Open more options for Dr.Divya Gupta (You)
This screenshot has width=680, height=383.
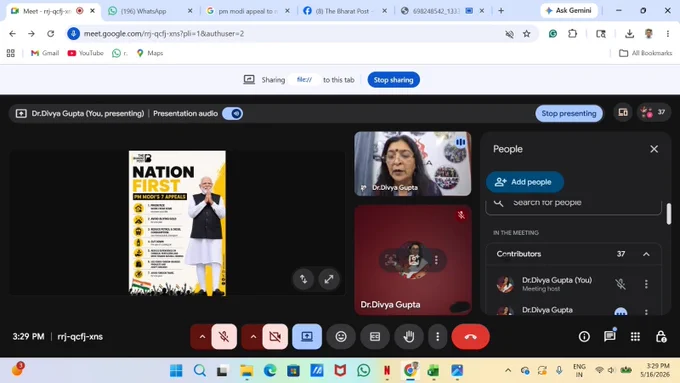(x=646, y=284)
